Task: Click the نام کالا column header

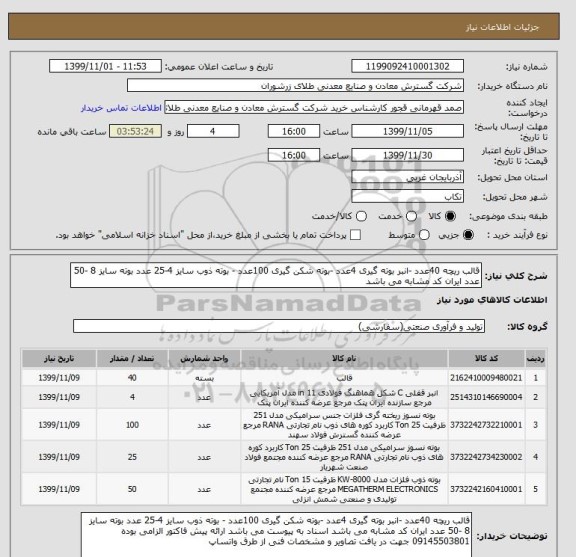Action: click(x=344, y=359)
